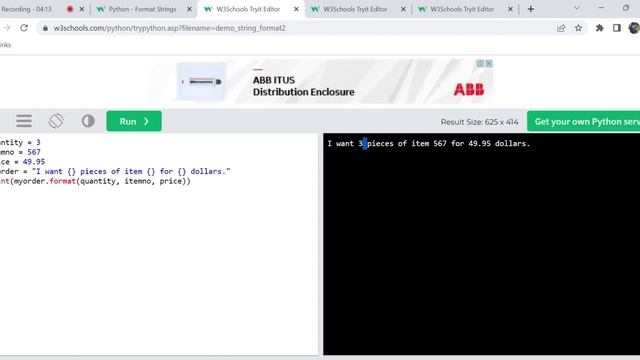This screenshot has height=360, width=640.
Task: Click the product image in the ad
Action: click(x=201, y=82)
